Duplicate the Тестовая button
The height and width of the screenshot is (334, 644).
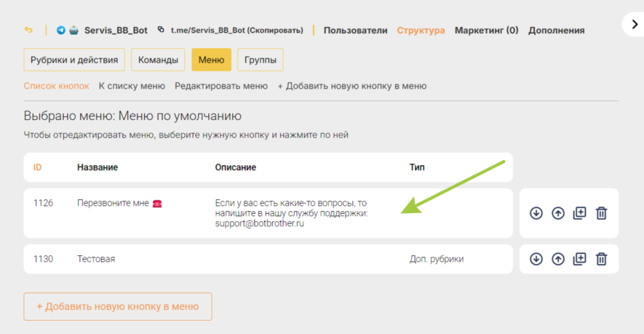pos(579,259)
